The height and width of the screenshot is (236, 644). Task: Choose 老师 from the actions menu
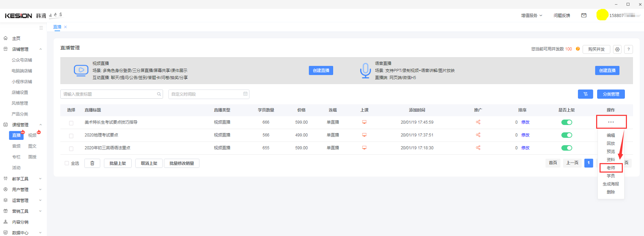point(611,168)
